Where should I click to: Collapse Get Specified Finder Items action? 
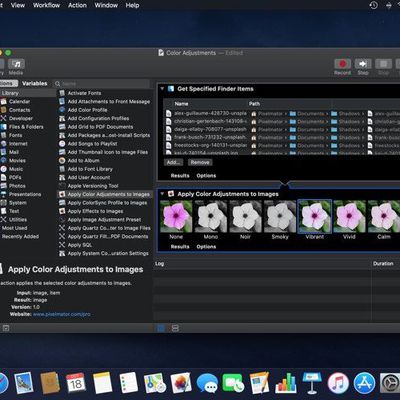click(162, 89)
